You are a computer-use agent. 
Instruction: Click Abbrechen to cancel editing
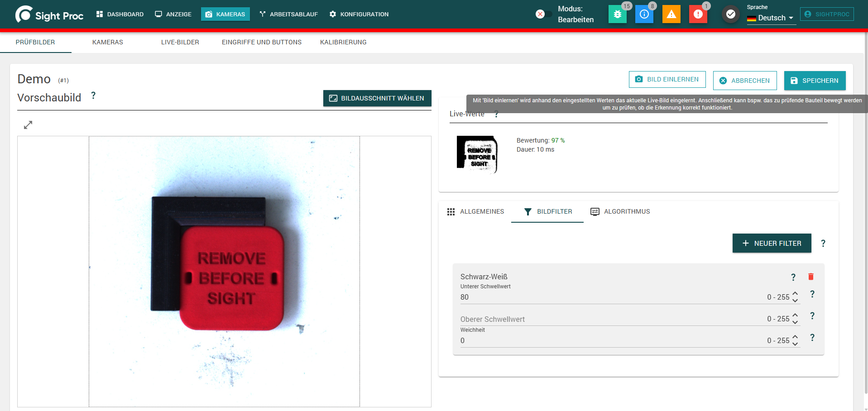[x=745, y=81]
